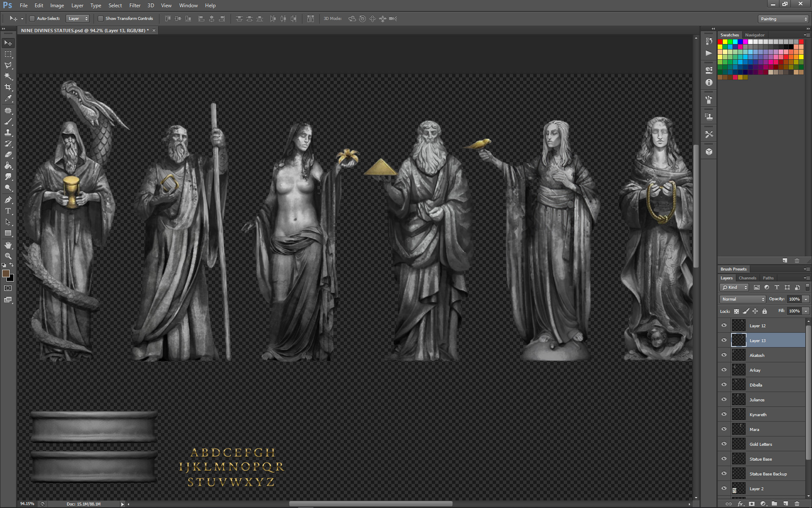Toggle Quick Mask mode icon
This screenshot has height=508, width=812.
click(x=8, y=288)
